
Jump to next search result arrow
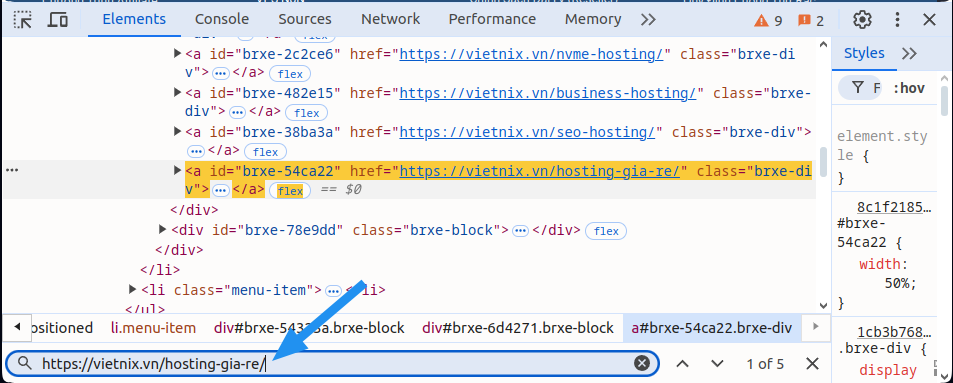point(718,364)
